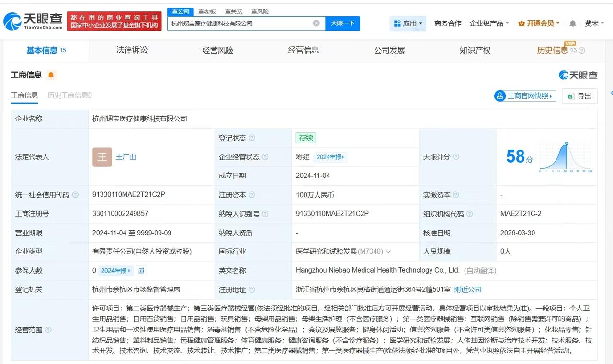Open the 2024年报 tag beside 参保人数

[116, 271]
